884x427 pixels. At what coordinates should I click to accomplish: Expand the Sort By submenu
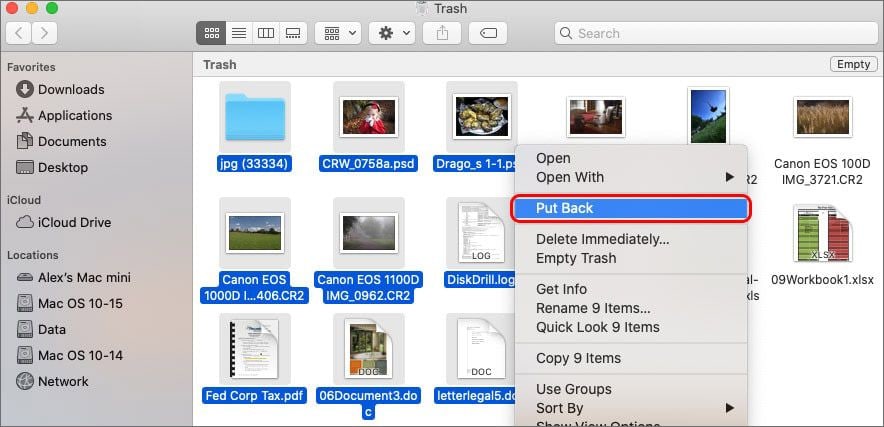click(631, 408)
